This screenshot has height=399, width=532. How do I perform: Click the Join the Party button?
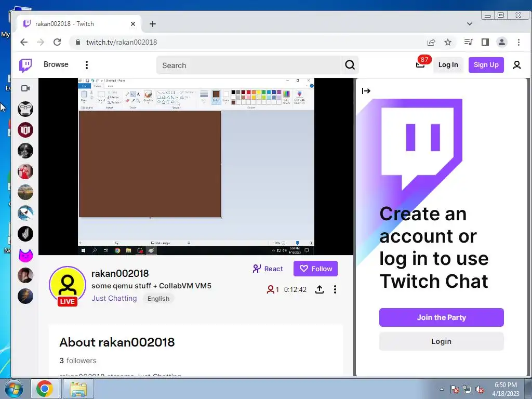point(441,317)
